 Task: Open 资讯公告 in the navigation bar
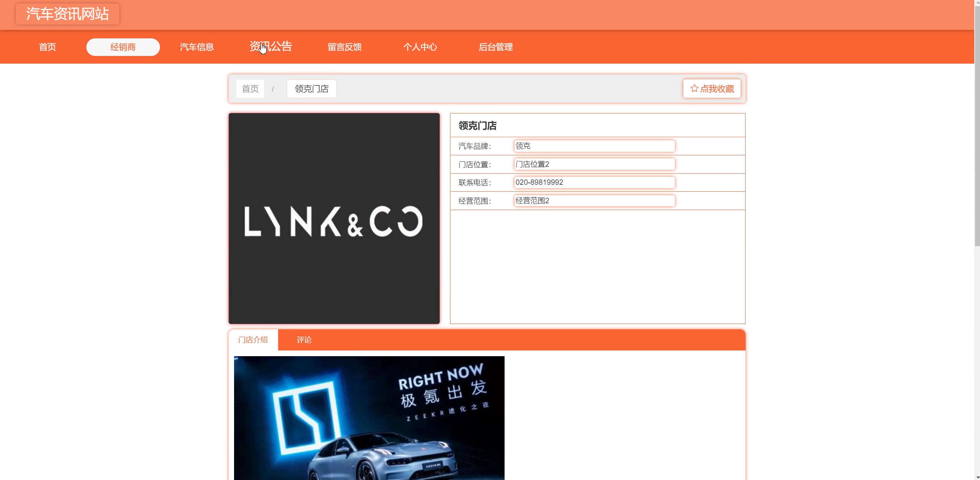(x=271, y=47)
